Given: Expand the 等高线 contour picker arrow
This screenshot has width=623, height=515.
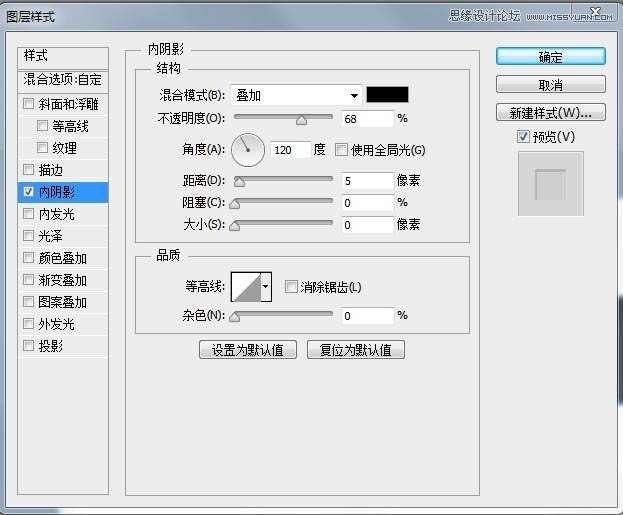Looking at the screenshot, I should 266,288.
